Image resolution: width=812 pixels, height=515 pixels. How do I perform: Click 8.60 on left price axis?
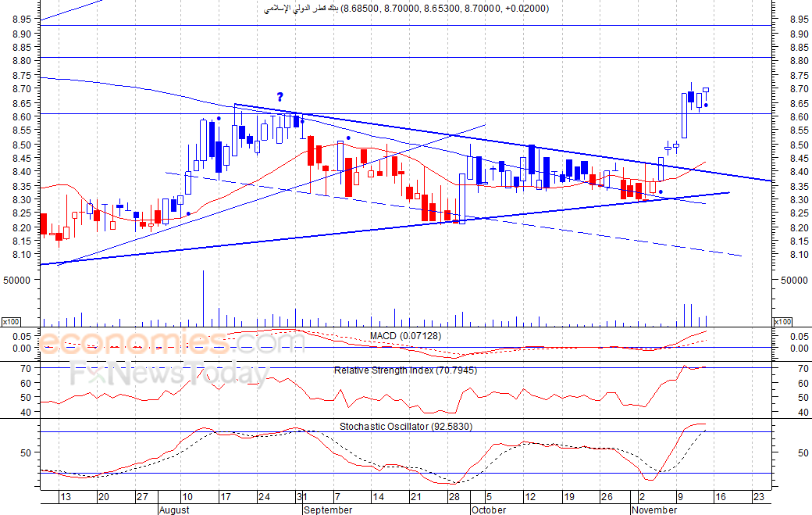click(x=23, y=117)
